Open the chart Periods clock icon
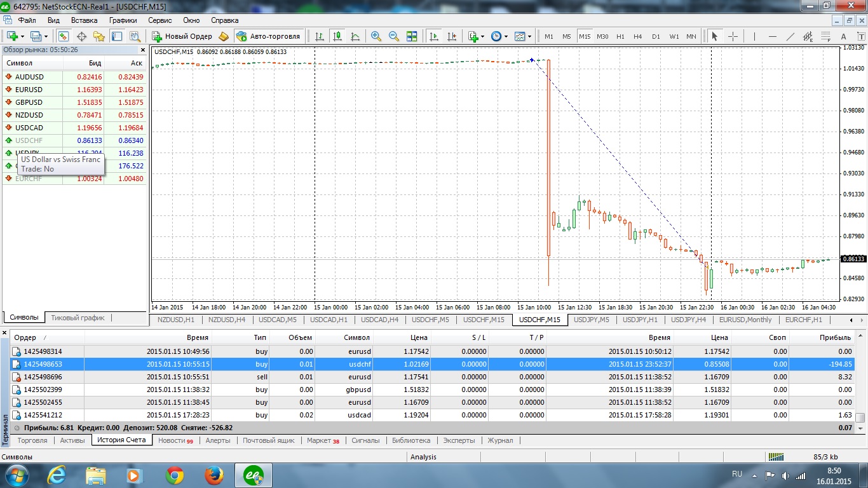The width and height of the screenshot is (868, 488). (496, 36)
